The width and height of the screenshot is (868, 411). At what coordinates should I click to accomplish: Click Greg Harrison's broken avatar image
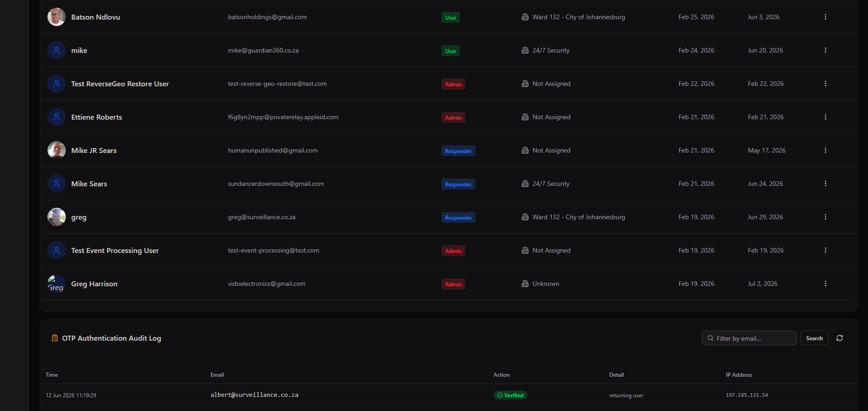coord(57,284)
